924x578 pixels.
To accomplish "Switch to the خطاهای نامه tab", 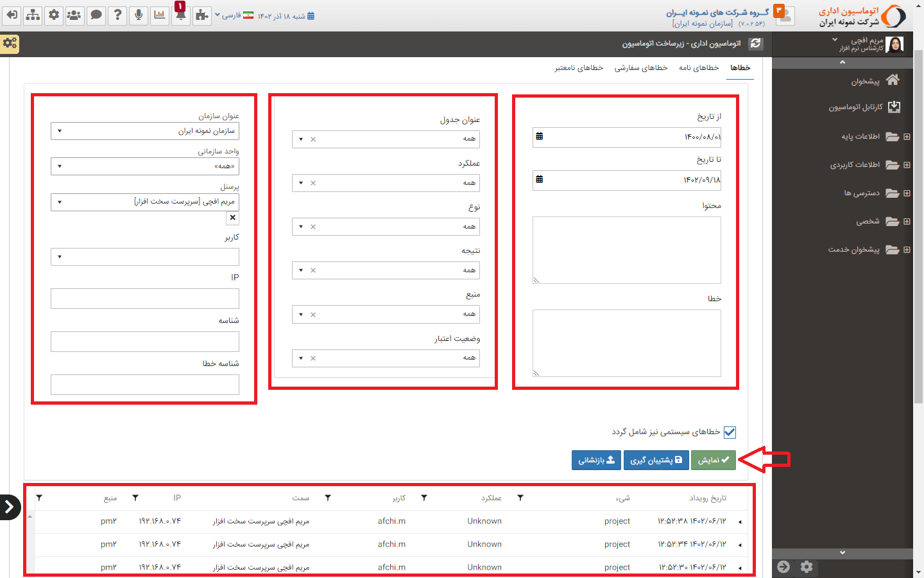I will [x=699, y=67].
